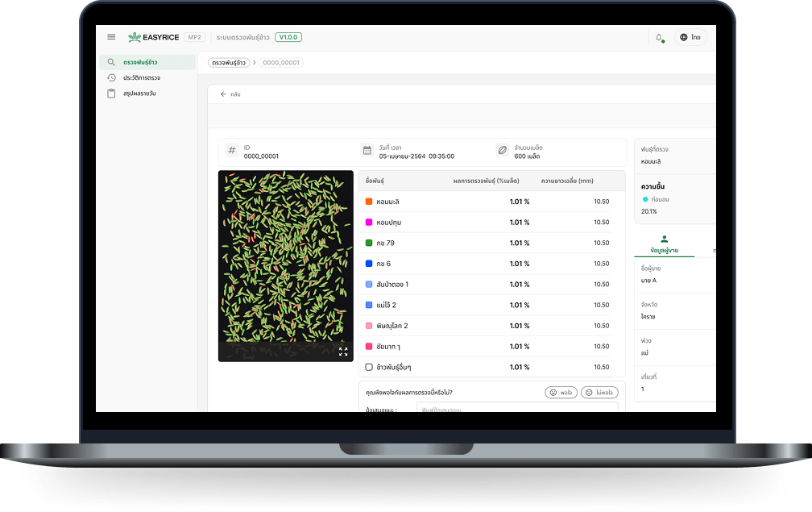Click the person icon above ข้อมูลผู้ขาย
812x512 pixels.
click(x=665, y=239)
